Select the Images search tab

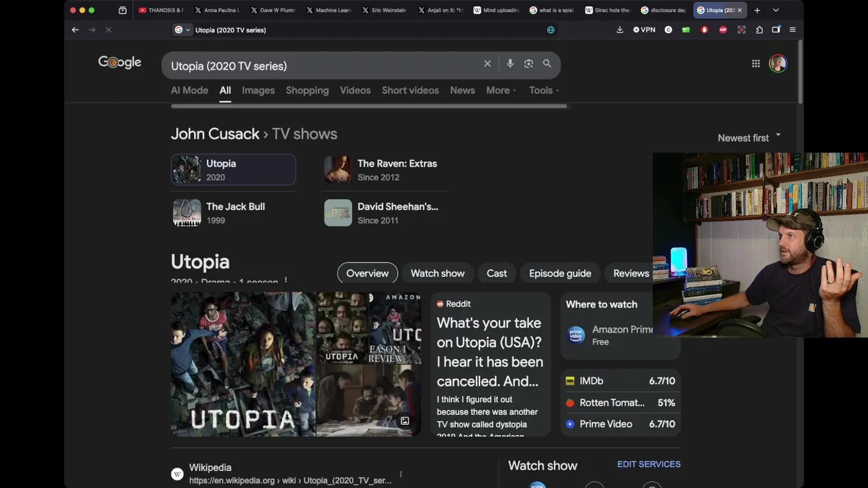pyautogui.click(x=258, y=90)
